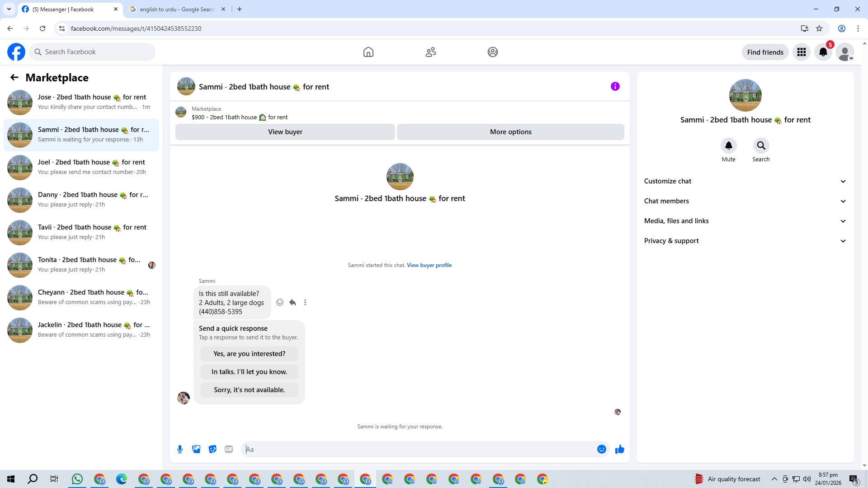This screenshot has height=488, width=868.
Task: Send a thumbs-up like
Action: (619, 449)
